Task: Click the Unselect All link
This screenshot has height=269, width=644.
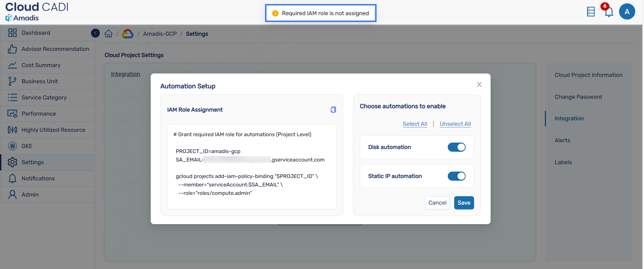Action: pos(455,124)
